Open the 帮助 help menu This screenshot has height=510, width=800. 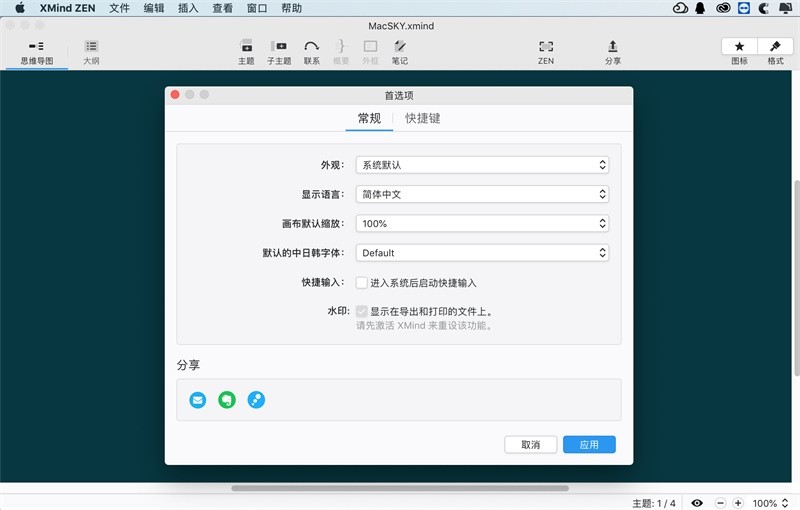tap(291, 8)
